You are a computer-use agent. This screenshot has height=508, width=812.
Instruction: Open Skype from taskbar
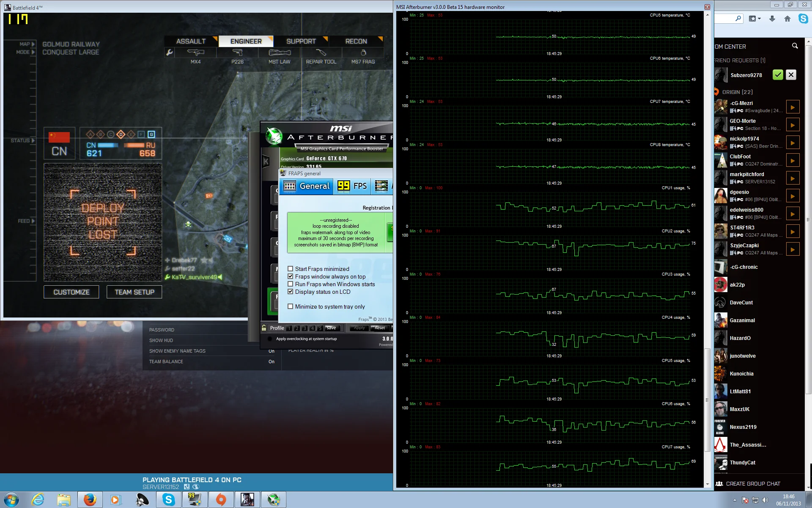click(x=168, y=500)
